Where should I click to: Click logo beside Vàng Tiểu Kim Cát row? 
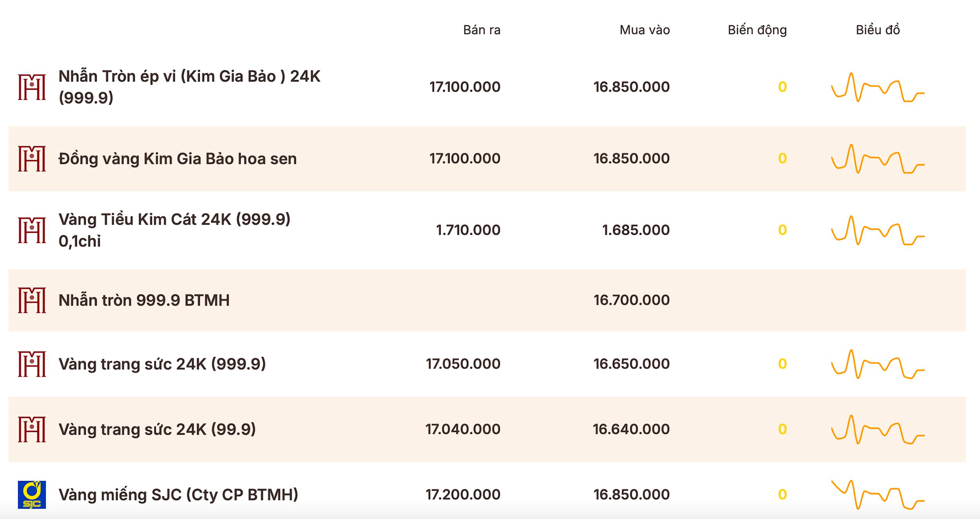(32, 230)
